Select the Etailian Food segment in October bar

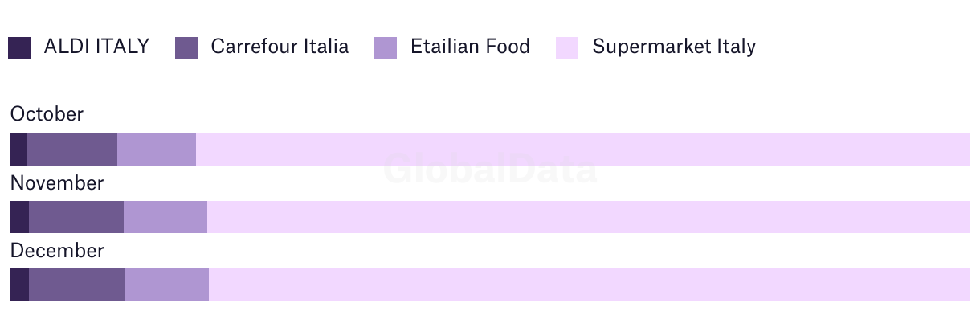tap(157, 150)
